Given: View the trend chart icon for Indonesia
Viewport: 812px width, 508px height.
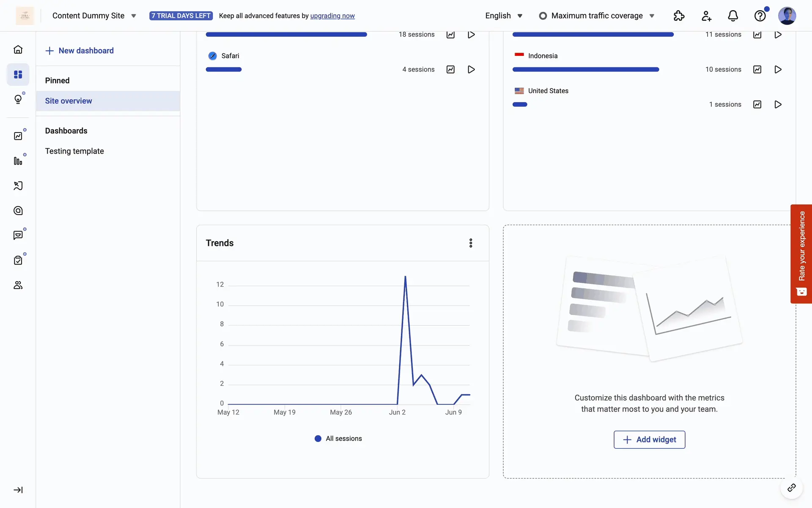Looking at the screenshot, I should click(x=757, y=69).
